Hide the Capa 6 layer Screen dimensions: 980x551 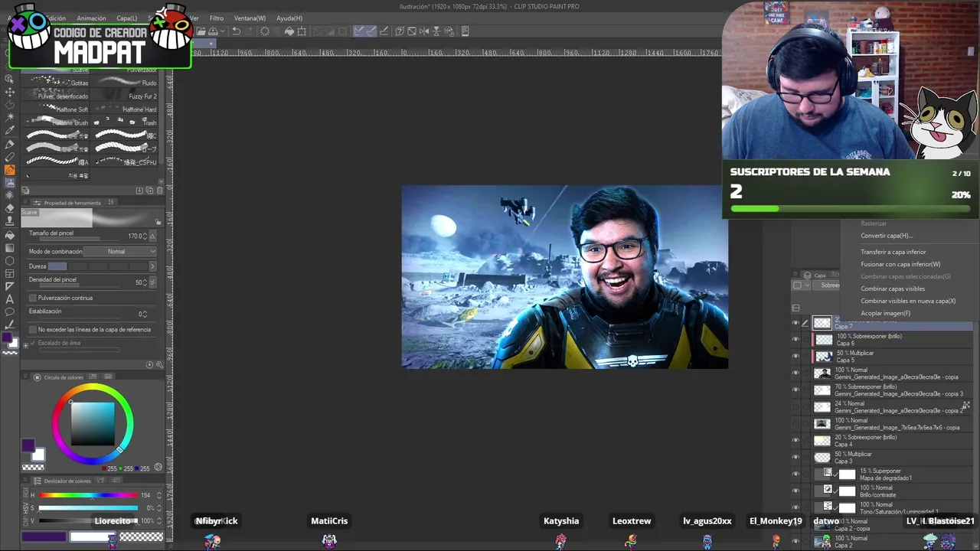click(795, 340)
